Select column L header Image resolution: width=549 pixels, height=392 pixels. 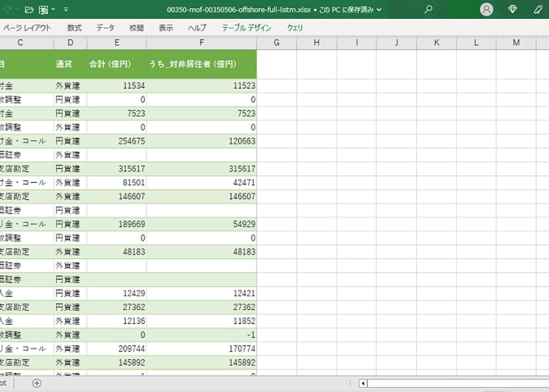tap(476, 43)
